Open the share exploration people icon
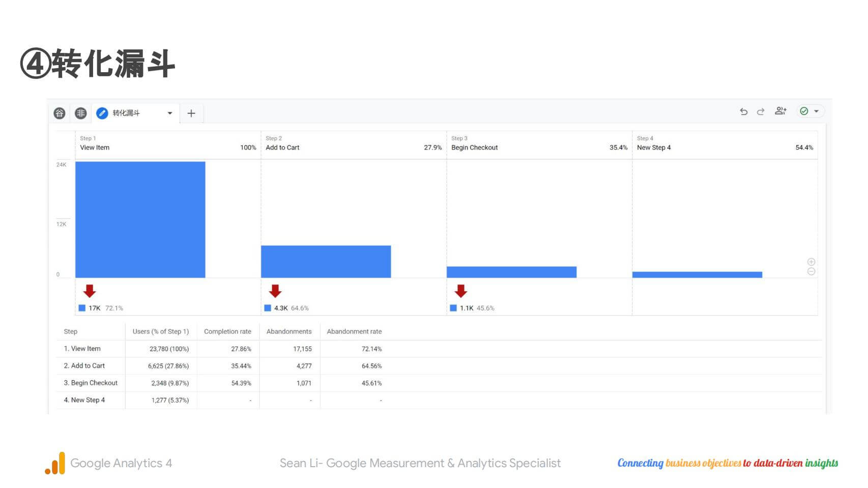The height and width of the screenshot is (488, 868). [x=780, y=111]
